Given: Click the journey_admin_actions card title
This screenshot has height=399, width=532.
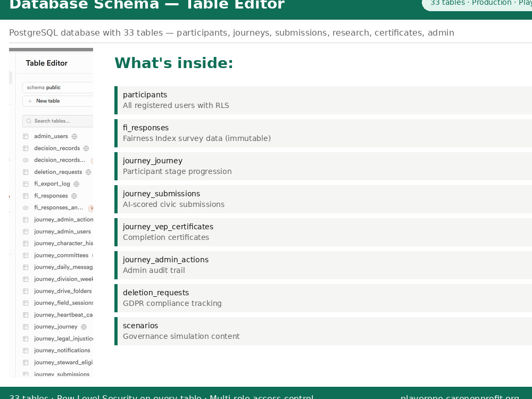Looking at the screenshot, I should 165,260.
